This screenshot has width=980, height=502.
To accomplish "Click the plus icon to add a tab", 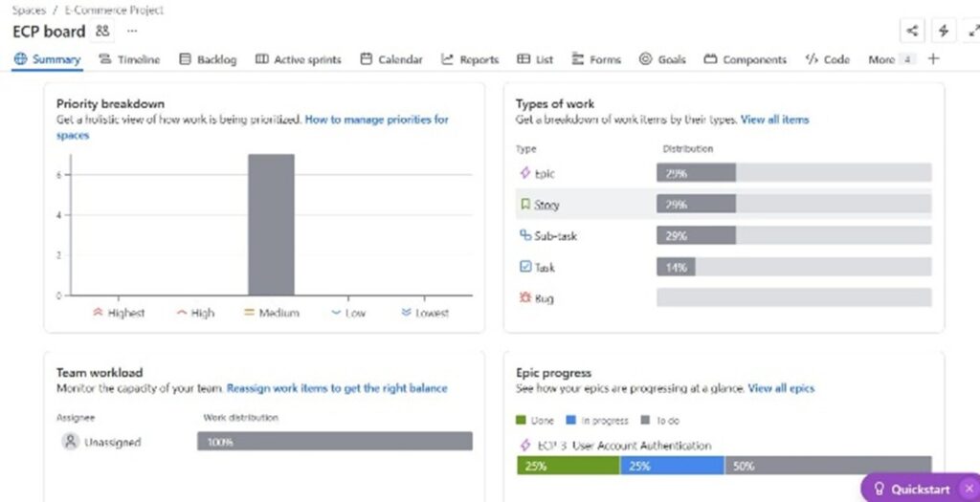I will 934,59.
